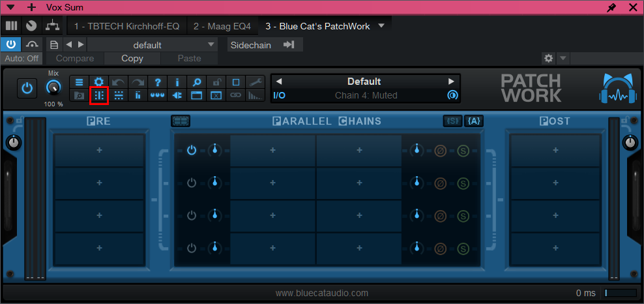Image resolution: width=644 pixels, height=304 pixels.
Task: Switch to the Maag EQ4 tab
Action: (222, 26)
